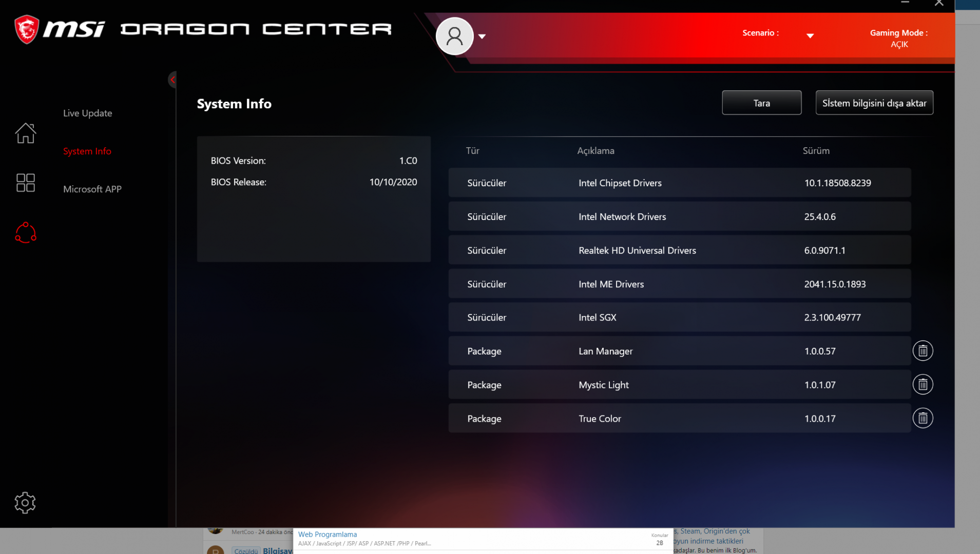Minimize the Dragon Center window
The width and height of the screenshot is (980, 554).
point(905,3)
